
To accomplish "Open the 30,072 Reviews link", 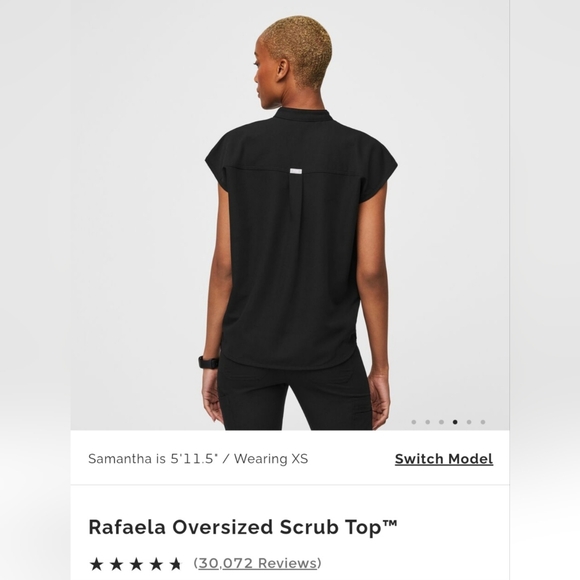I will tap(257, 563).
